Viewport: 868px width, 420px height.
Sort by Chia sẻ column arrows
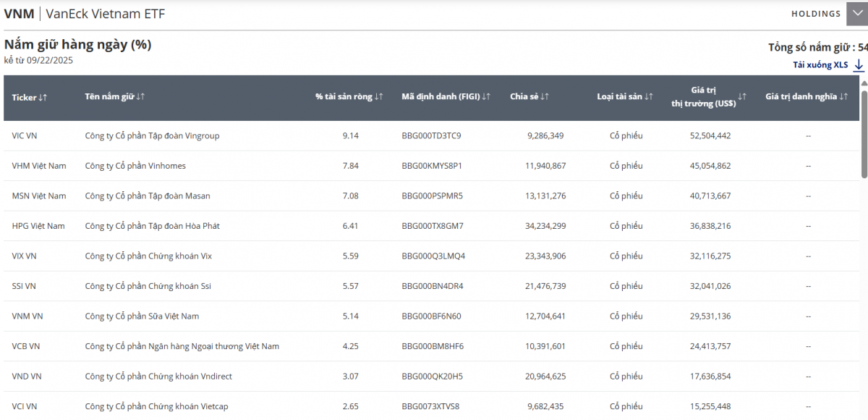pyautogui.click(x=545, y=97)
